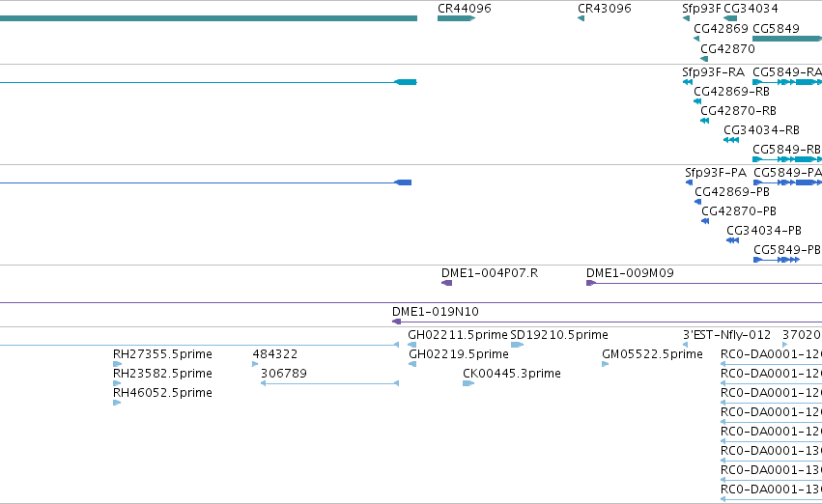
Task: Click the CG42870 gene feature
Action: click(x=704, y=59)
